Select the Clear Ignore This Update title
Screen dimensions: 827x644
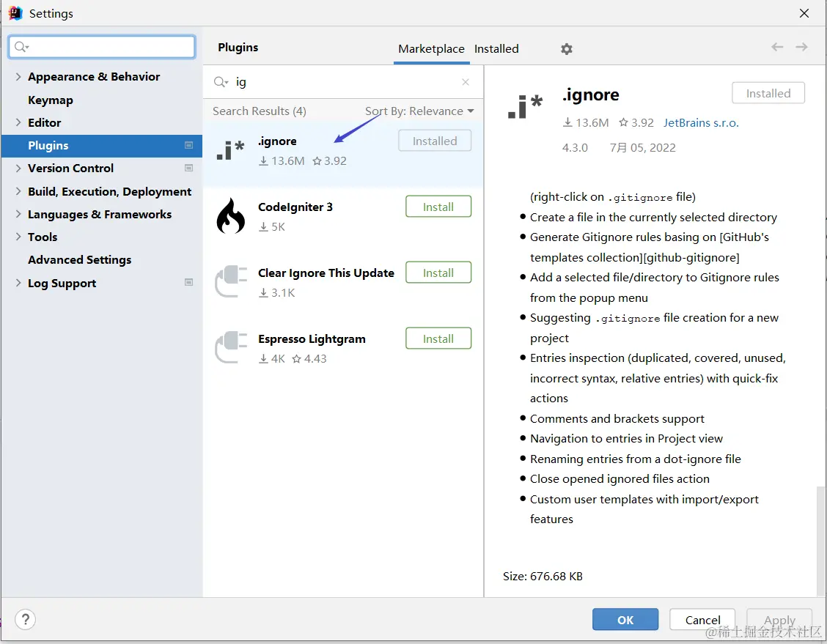[x=326, y=273]
